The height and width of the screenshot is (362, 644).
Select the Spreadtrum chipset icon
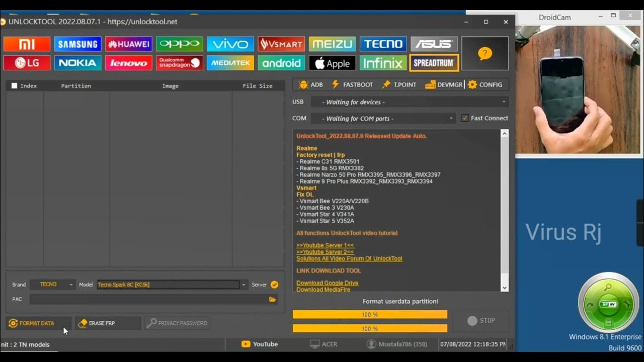(x=434, y=63)
